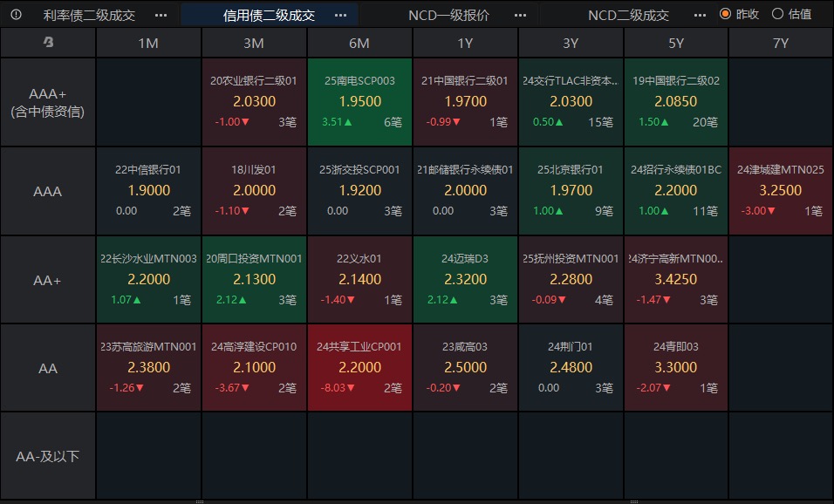Open the more menu for 利率债二级成交
The width and height of the screenshot is (834, 504).
point(161,16)
